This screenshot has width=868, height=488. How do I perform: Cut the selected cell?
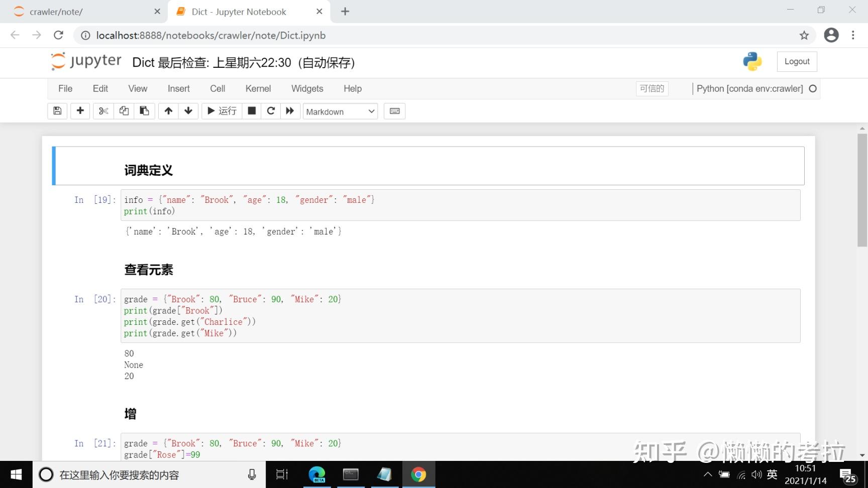click(103, 111)
